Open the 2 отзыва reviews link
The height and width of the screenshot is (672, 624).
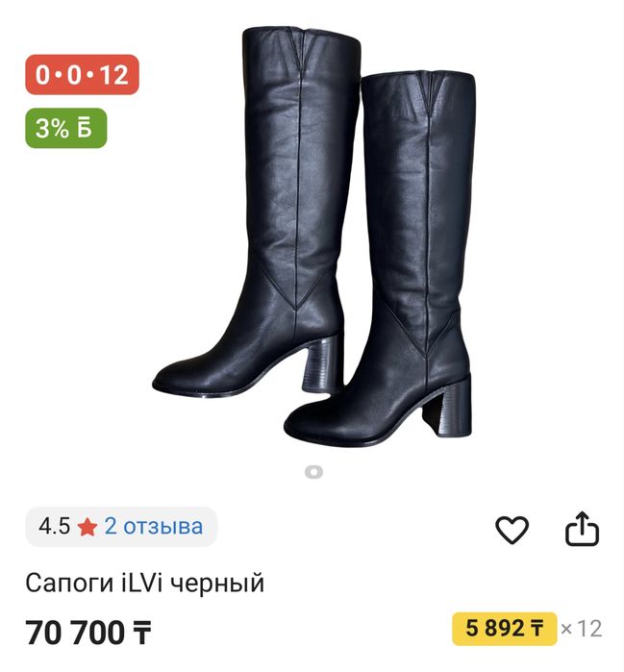[x=154, y=526]
